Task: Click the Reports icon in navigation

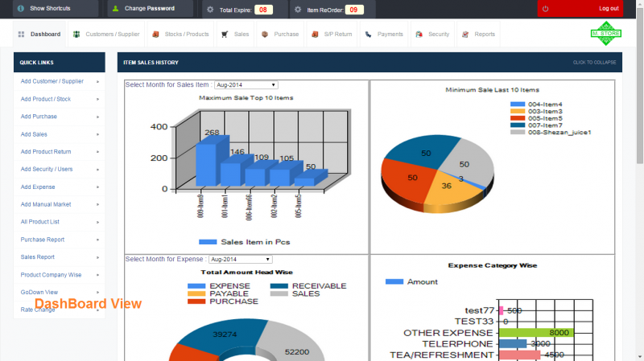Action: point(465,35)
